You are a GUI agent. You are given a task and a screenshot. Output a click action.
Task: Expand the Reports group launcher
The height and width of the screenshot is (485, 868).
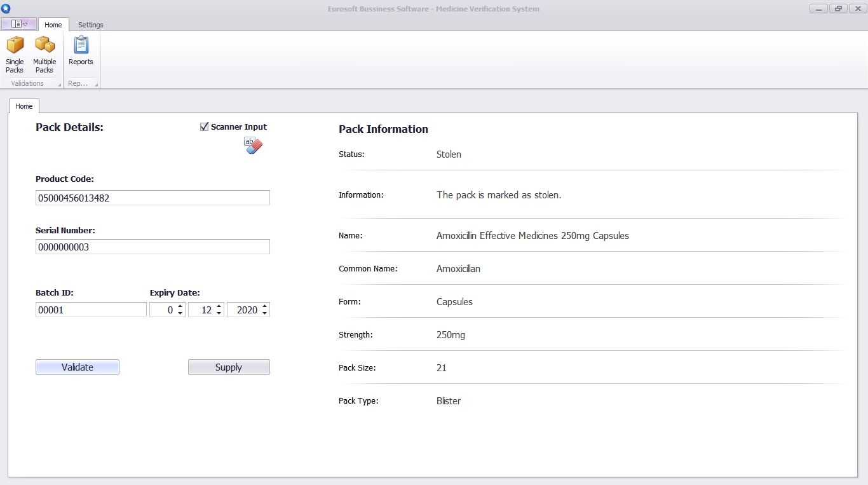point(97,85)
